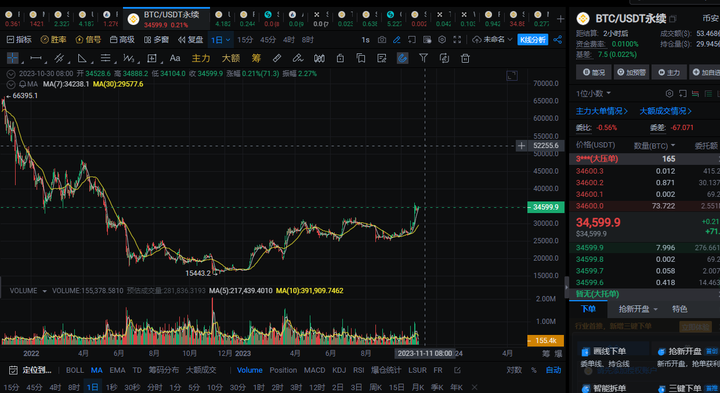Image resolution: width=720 pixels, height=393 pixels.
Task: Select the parallel channel drawing tool
Action: pyautogui.click(x=59, y=58)
